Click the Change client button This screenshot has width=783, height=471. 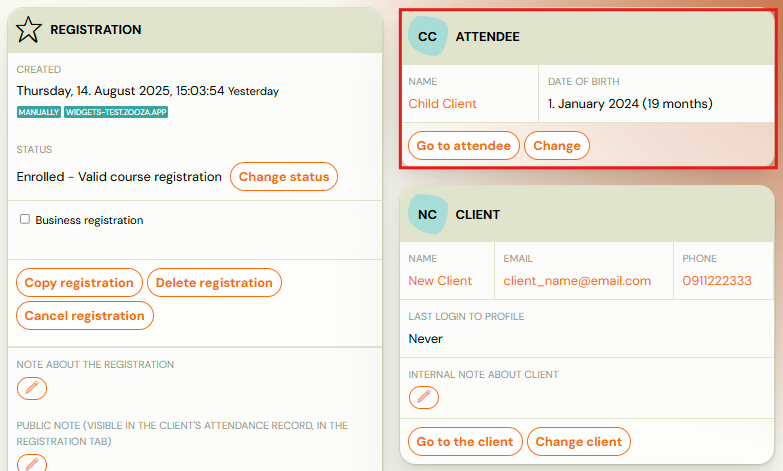click(x=579, y=442)
